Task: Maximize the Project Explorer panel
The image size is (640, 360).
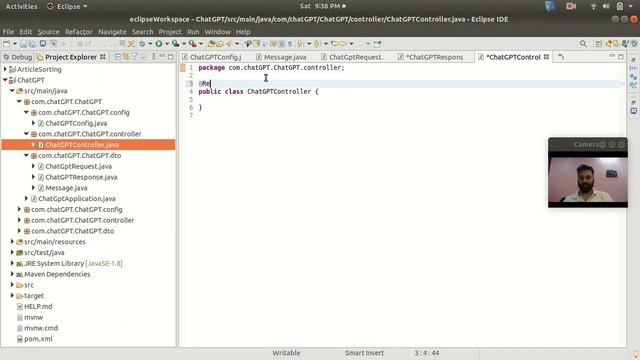Action: pos(171,57)
